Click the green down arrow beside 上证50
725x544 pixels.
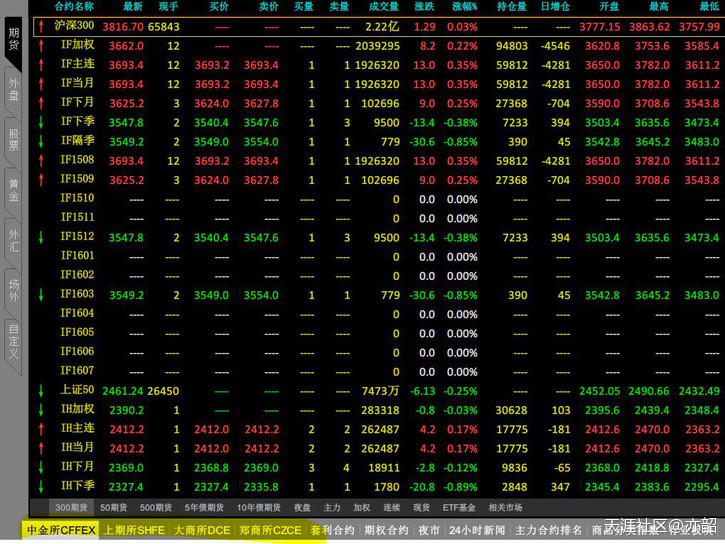pos(41,390)
